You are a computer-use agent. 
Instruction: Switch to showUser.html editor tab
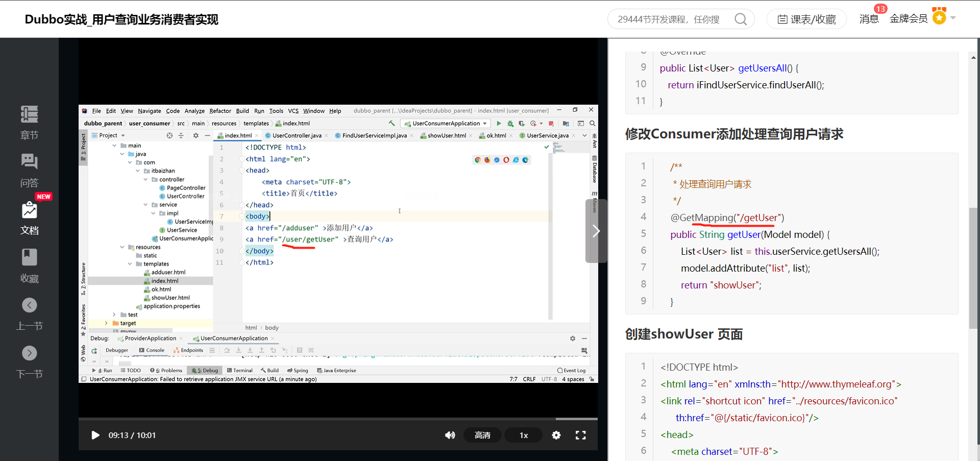[x=447, y=135]
